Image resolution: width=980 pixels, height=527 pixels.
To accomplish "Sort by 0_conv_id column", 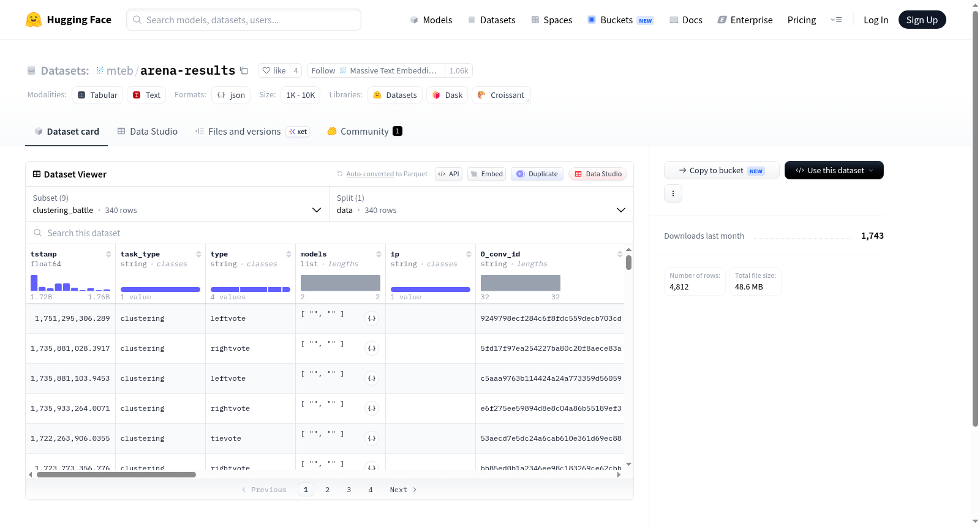I will click(x=620, y=254).
